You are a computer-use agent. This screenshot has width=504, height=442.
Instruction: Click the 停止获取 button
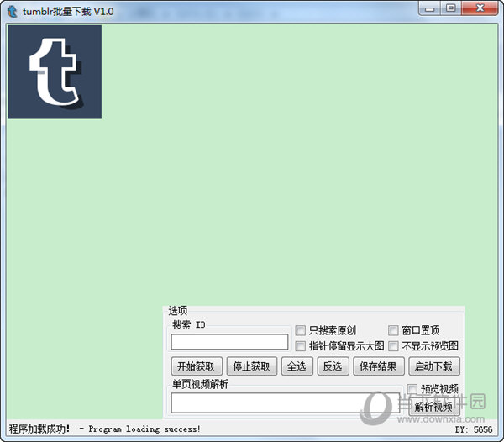tap(252, 366)
